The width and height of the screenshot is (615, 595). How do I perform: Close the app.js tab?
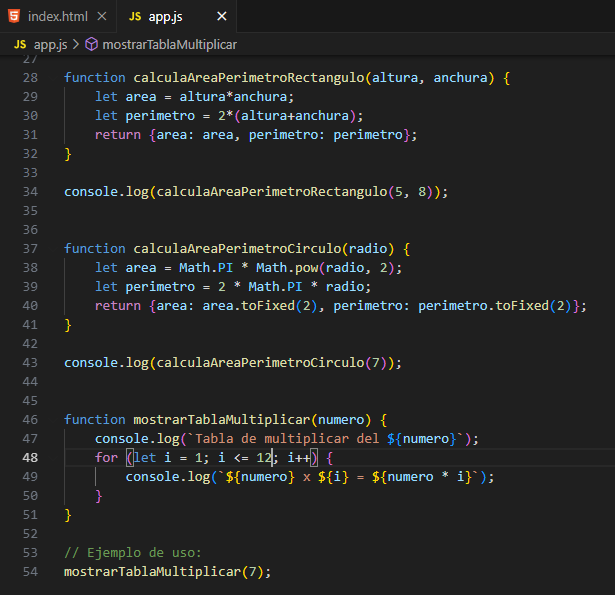(222, 17)
